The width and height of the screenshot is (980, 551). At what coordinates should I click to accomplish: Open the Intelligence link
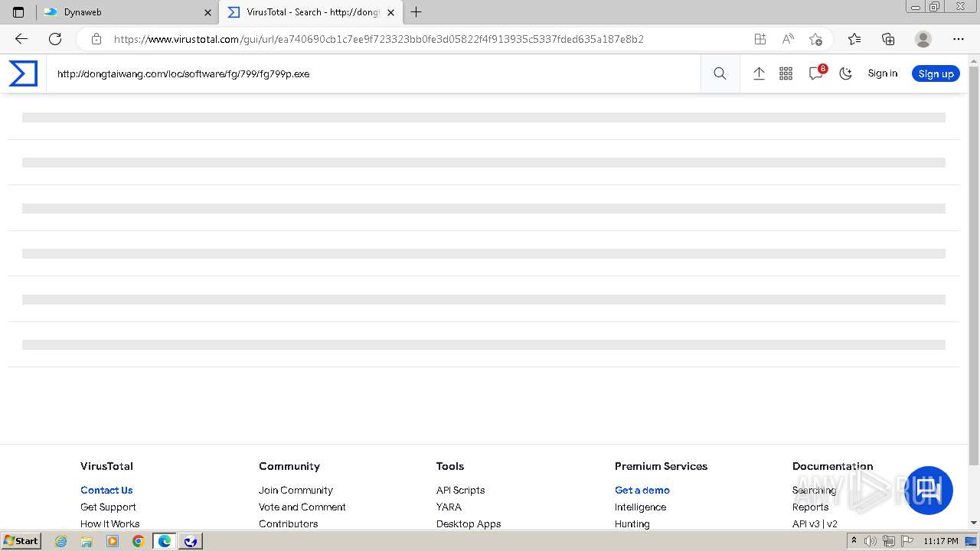point(640,507)
